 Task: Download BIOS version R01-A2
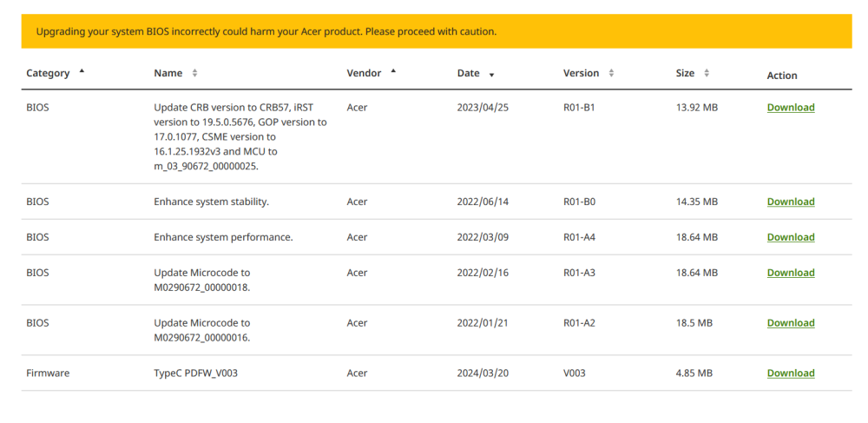pyautogui.click(x=790, y=323)
